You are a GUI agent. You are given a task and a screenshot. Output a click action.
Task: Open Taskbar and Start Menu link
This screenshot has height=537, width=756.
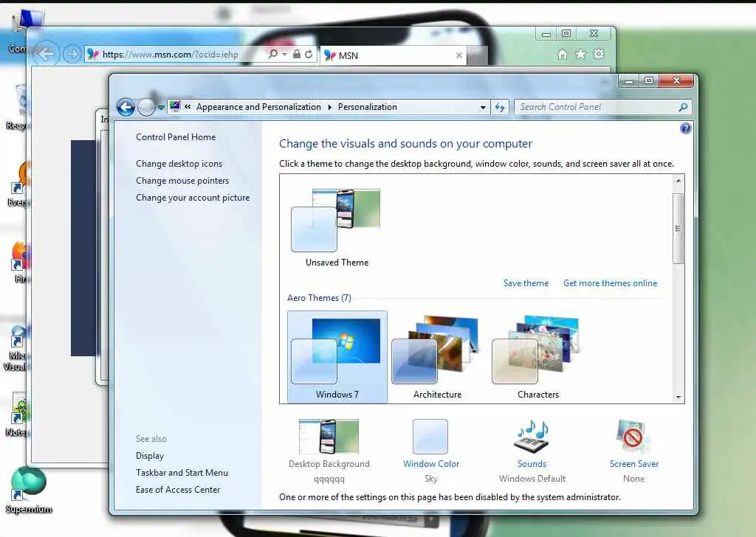click(x=182, y=473)
